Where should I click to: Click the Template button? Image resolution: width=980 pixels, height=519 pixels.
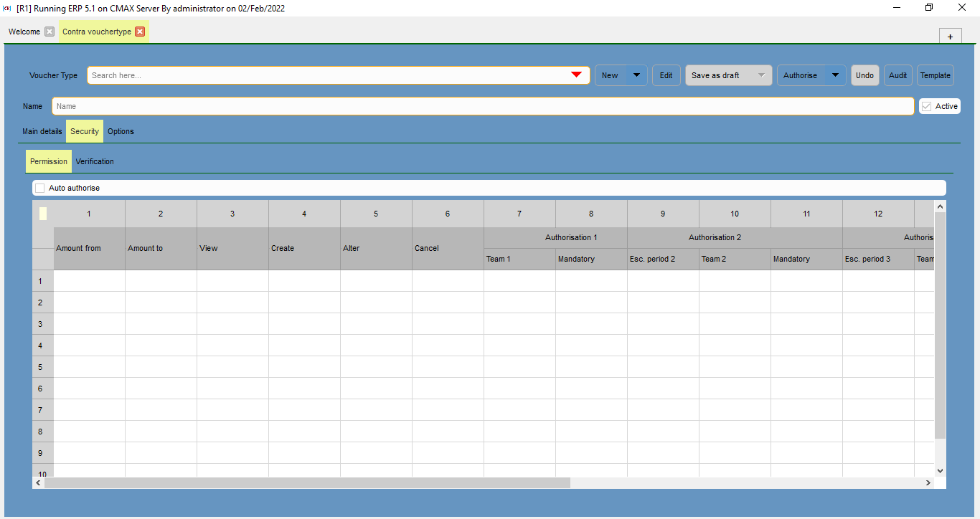pos(936,75)
